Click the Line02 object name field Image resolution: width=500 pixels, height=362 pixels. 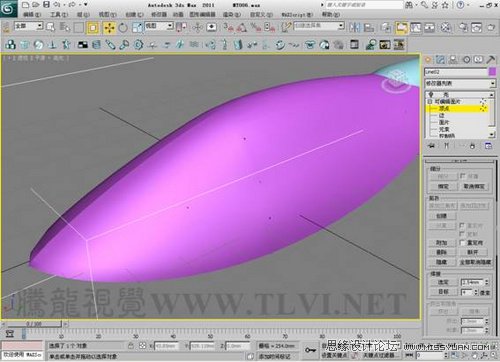click(x=456, y=72)
